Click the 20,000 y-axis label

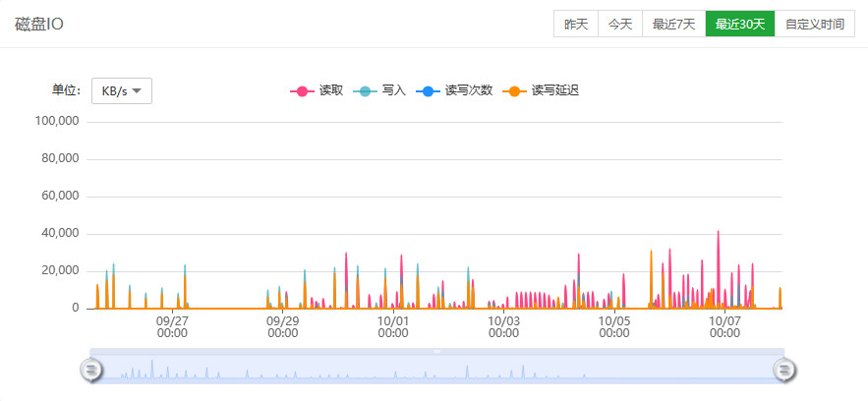click(x=60, y=271)
